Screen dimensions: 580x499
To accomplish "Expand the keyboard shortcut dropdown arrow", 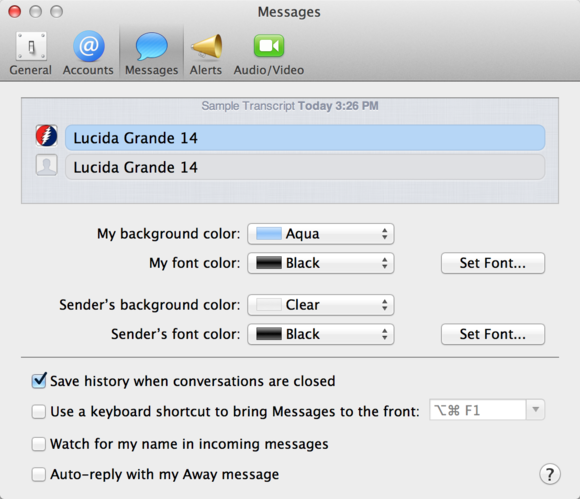I will coord(535,409).
